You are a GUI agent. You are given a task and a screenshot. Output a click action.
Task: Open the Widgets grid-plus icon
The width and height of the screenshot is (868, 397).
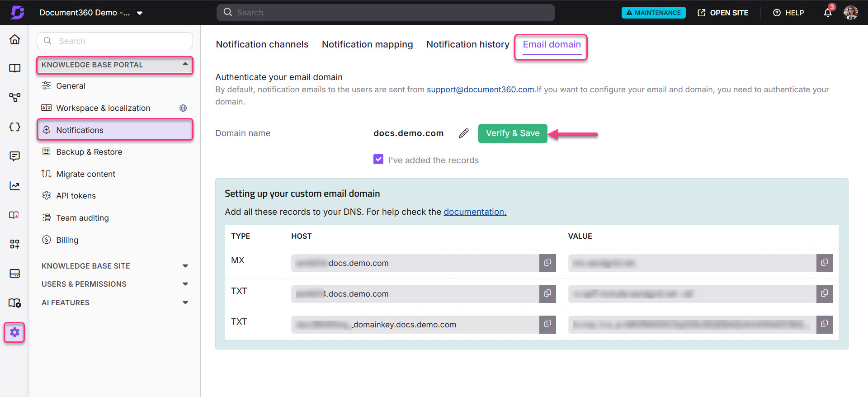pyautogui.click(x=14, y=244)
